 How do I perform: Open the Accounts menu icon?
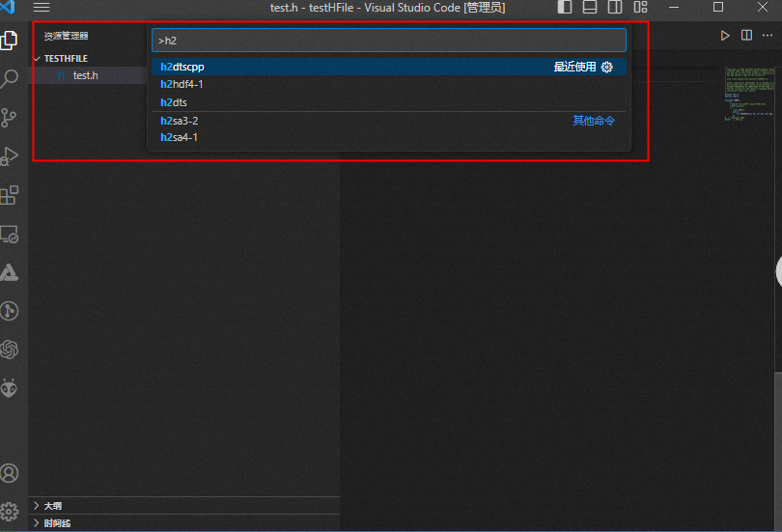(10, 473)
